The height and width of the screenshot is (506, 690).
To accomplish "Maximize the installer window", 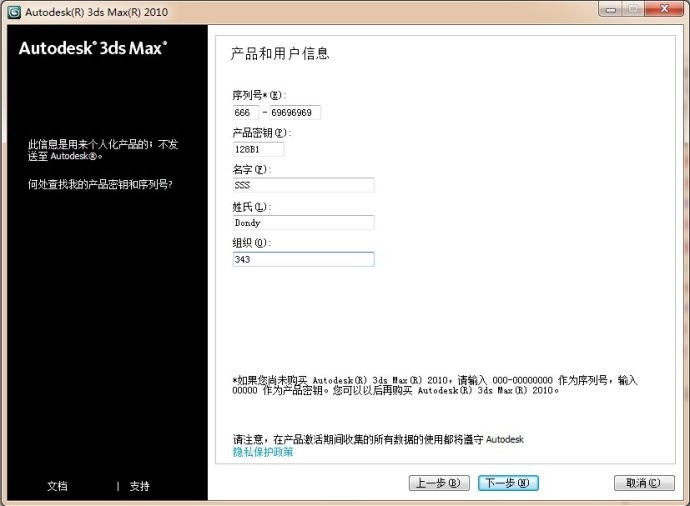I will tap(634, 10).
